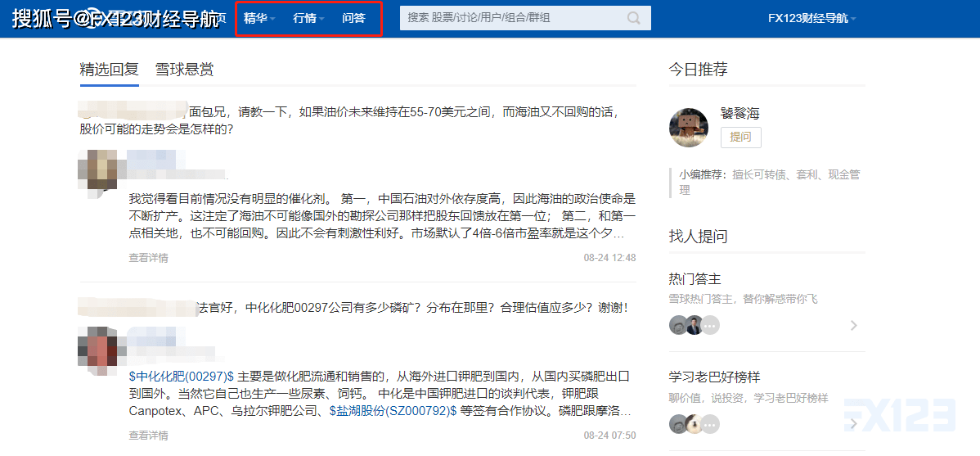Switch to the 雪球悬赏 tab
Image resolution: width=980 pixels, height=456 pixels.
[184, 70]
